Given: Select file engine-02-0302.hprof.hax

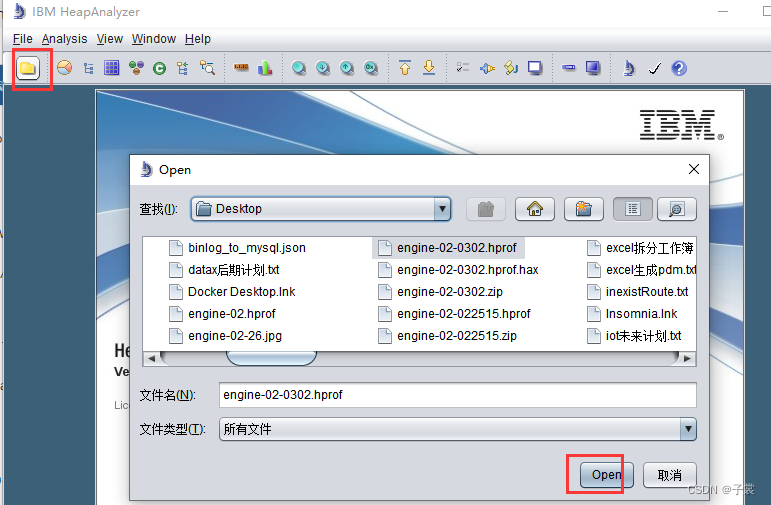Looking at the screenshot, I should (x=458, y=270).
